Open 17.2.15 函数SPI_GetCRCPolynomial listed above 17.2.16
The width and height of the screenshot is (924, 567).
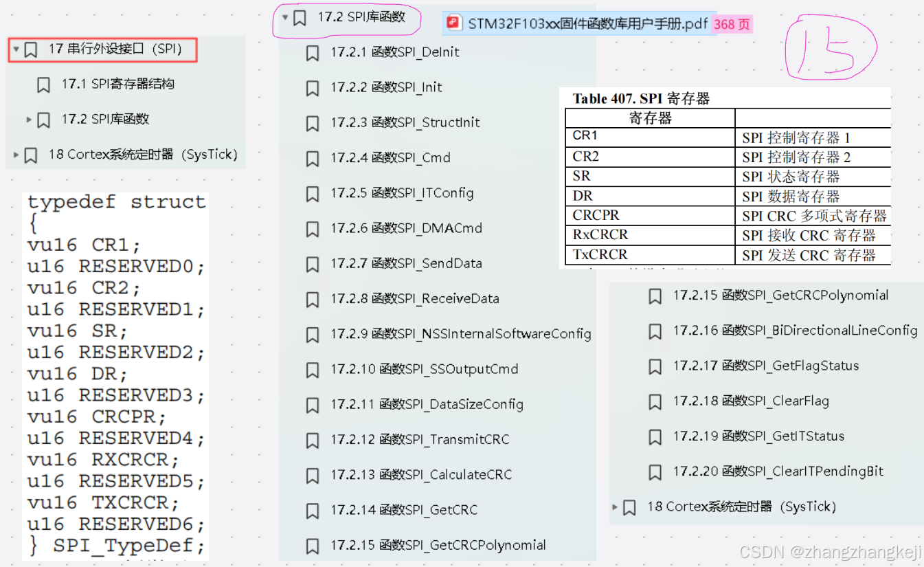pyautogui.click(x=780, y=296)
